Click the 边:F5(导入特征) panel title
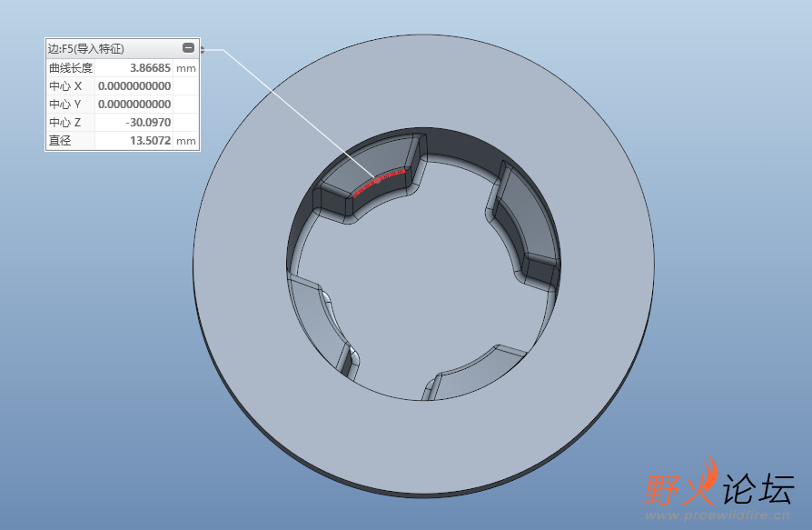 [x=86, y=49]
